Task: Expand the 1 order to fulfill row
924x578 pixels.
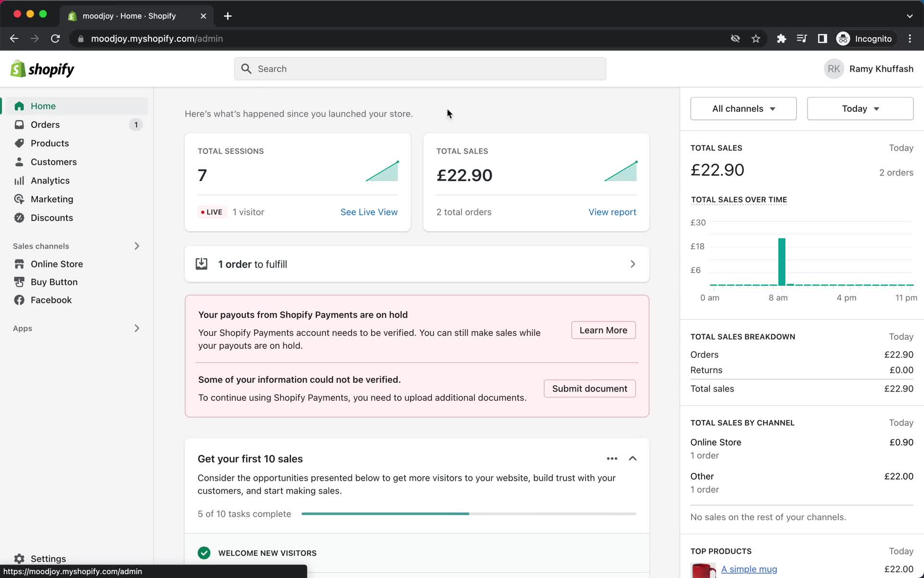Action: [x=633, y=263]
